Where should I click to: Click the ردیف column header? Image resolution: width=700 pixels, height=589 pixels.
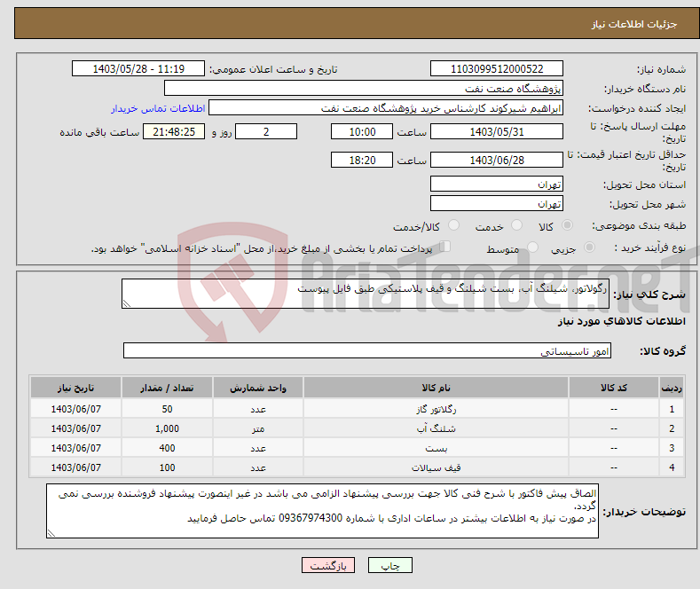tap(672, 388)
